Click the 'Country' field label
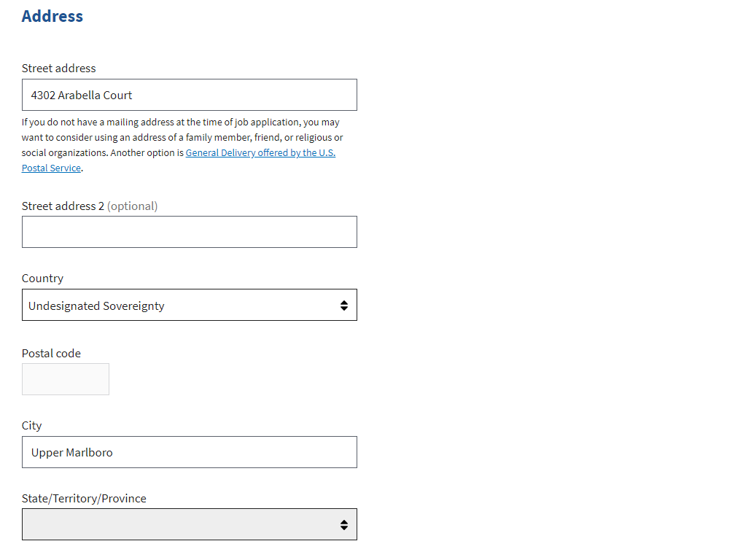The image size is (735, 560). point(42,279)
